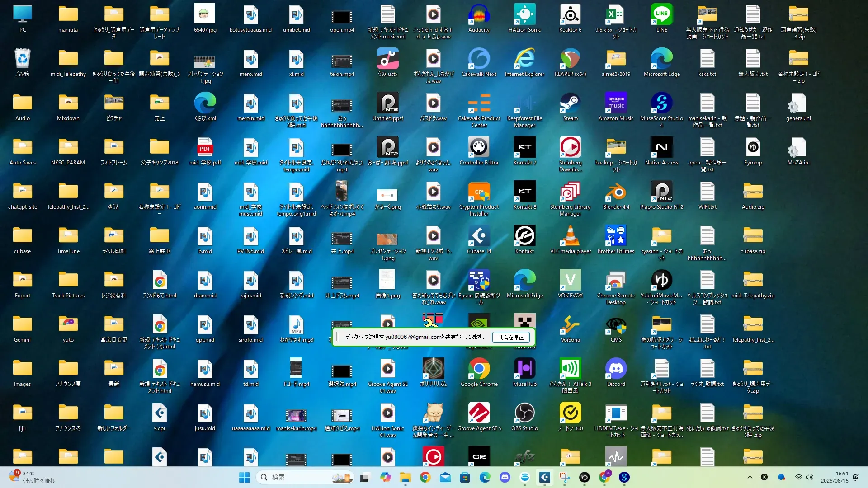
Task: Expand the hidden system tray icons chevron
Action: [750, 477]
